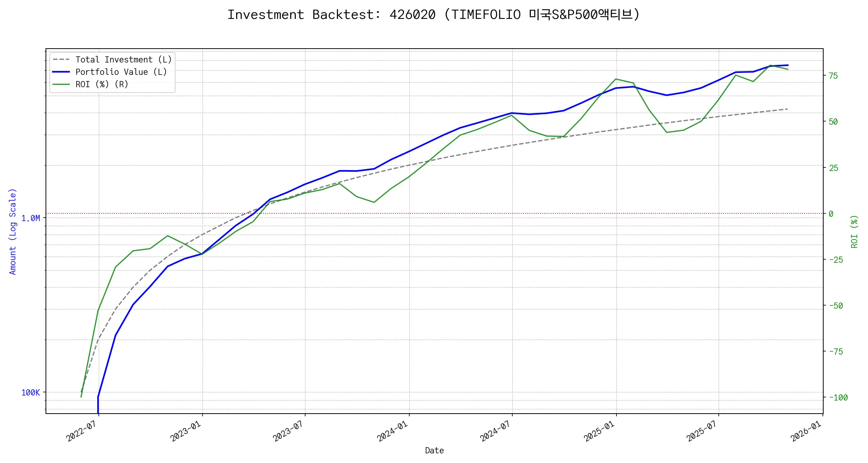Click the 100K left axis label
868x463 pixels.
pos(30,393)
